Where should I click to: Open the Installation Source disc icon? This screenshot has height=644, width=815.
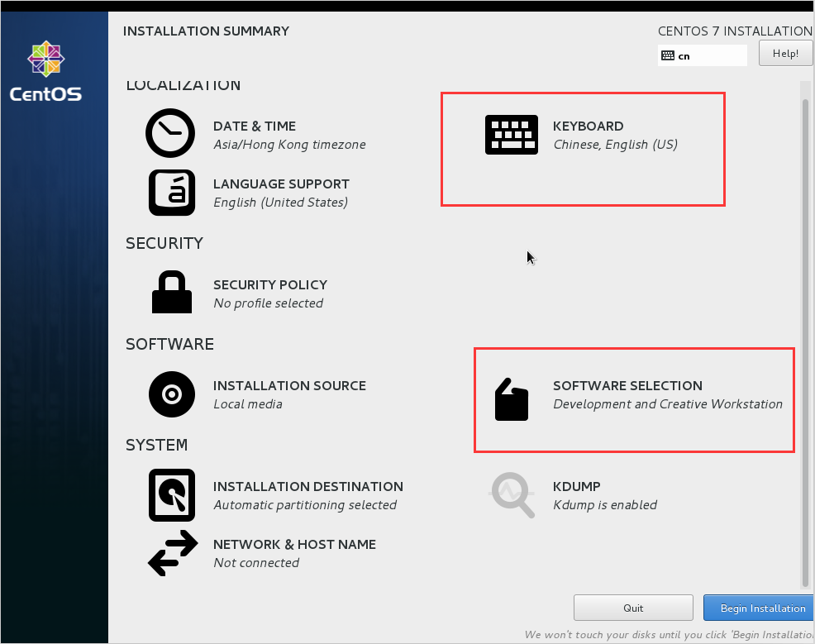click(172, 394)
